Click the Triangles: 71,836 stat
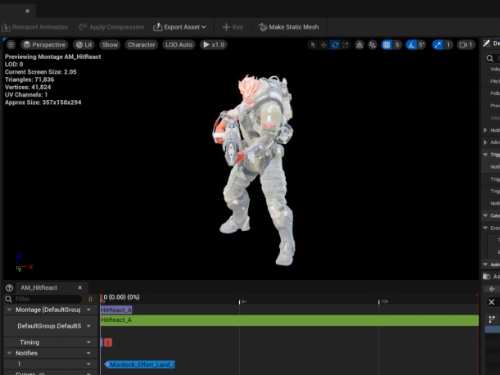The width and height of the screenshot is (500, 375). point(29,79)
